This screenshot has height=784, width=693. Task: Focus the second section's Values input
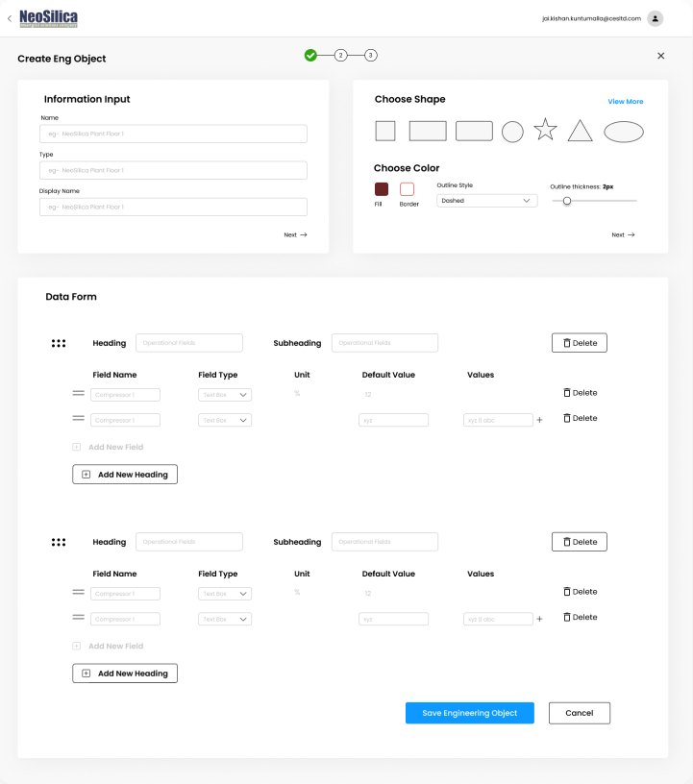498,620
